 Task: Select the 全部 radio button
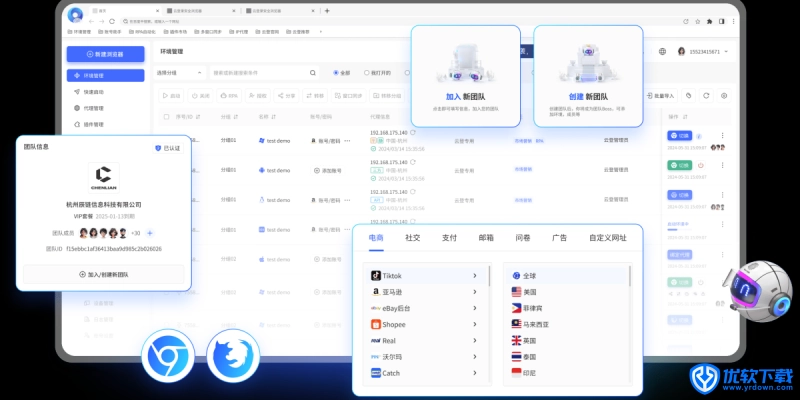(x=342, y=73)
